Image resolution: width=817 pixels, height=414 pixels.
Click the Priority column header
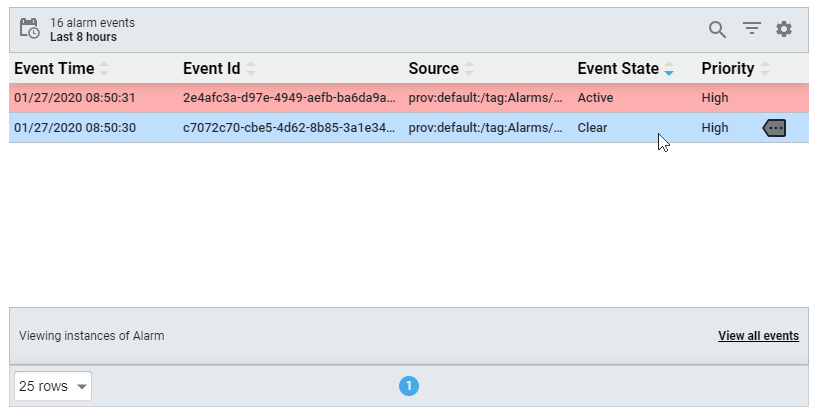[728, 69]
